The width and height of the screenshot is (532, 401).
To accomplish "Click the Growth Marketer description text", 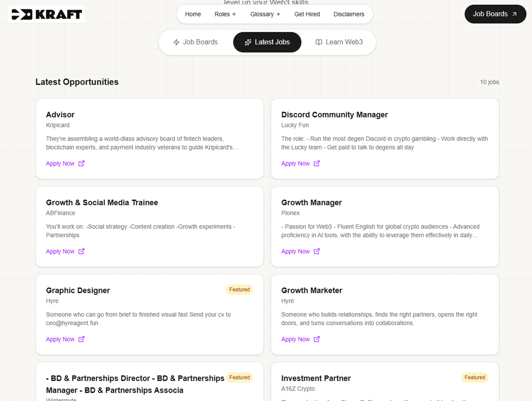I will point(379,318).
